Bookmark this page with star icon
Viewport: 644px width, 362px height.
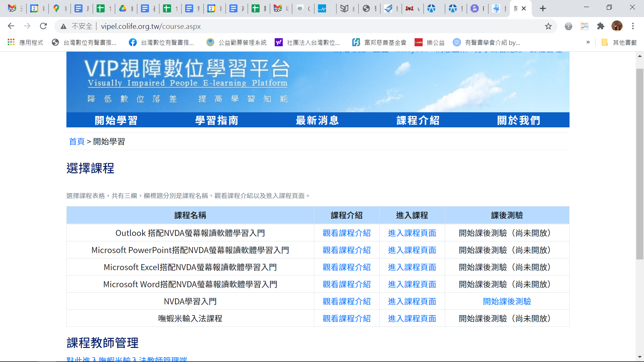coord(548,26)
